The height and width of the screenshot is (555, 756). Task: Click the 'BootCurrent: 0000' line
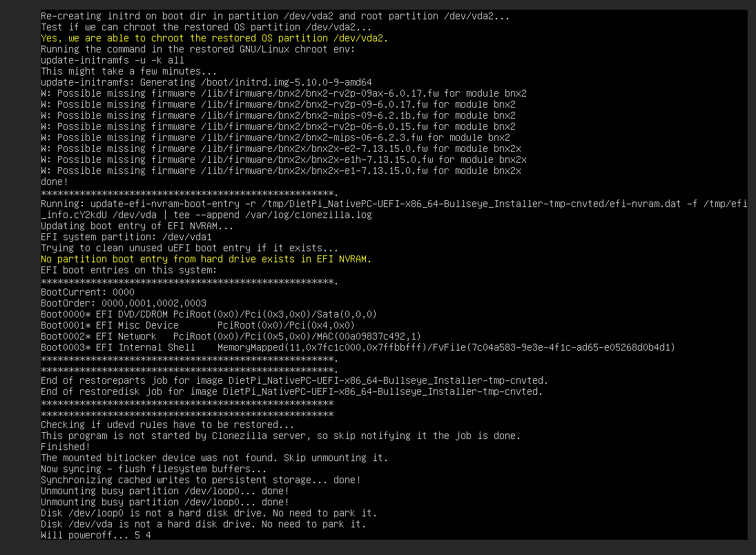88,292
